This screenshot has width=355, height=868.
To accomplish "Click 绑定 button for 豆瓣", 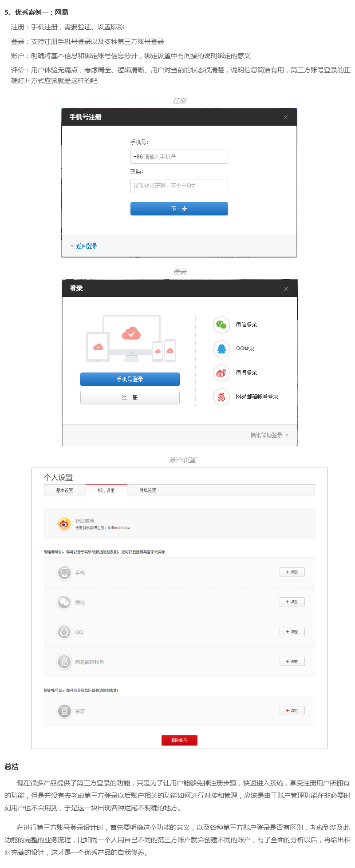I will pyautogui.click(x=292, y=711).
